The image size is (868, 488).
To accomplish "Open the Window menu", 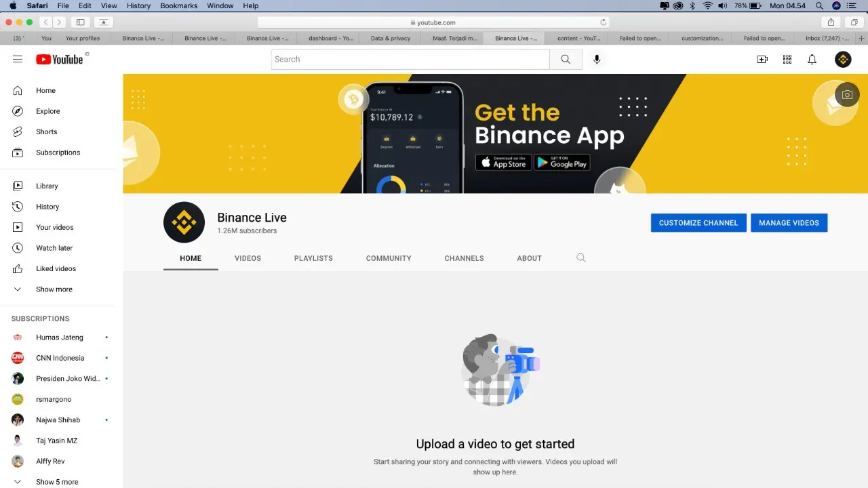I will 220,5.
